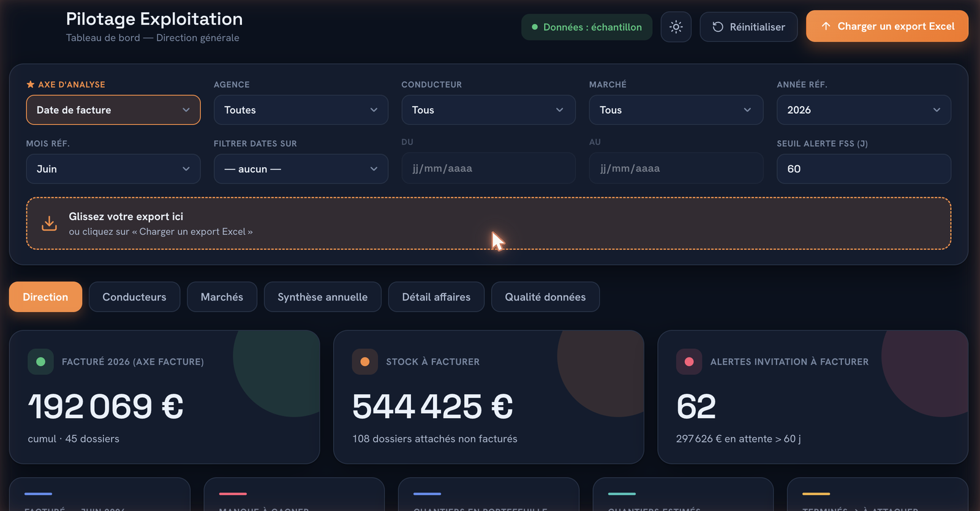Click the upload arrow icon in Charger button
Screen dimensions: 980x511
826,26
